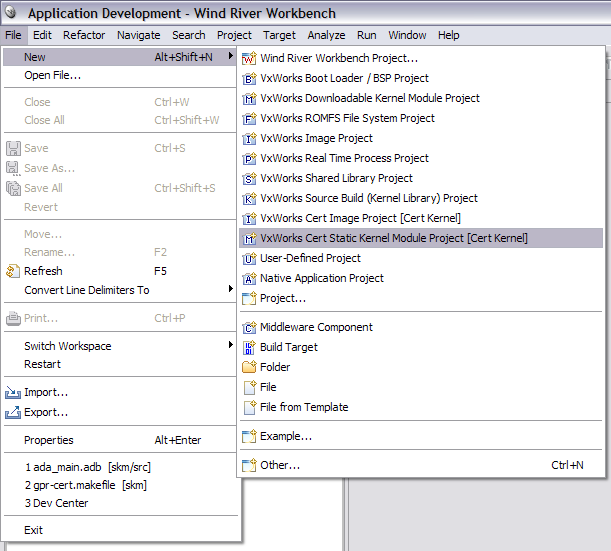Click the Real Time Process Project icon
Viewport: 611px width, 551px height.
tap(249, 158)
